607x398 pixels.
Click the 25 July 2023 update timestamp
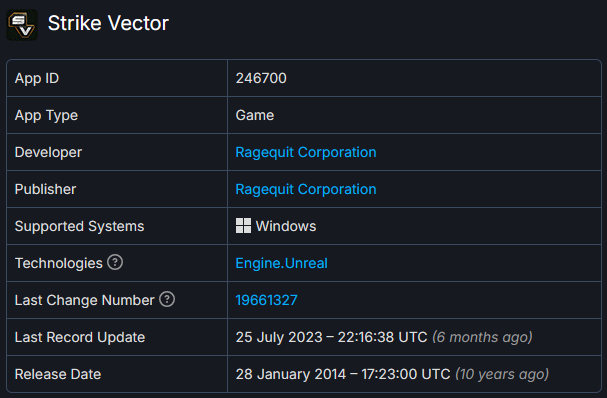331,337
